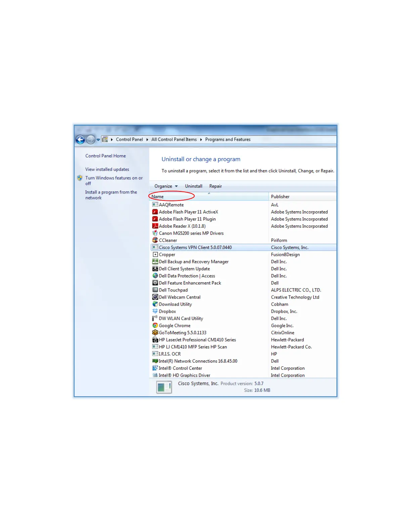The height and width of the screenshot is (532, 411).
Task: Click the Piriform publisher cell
Action: (x=279, y=240)
